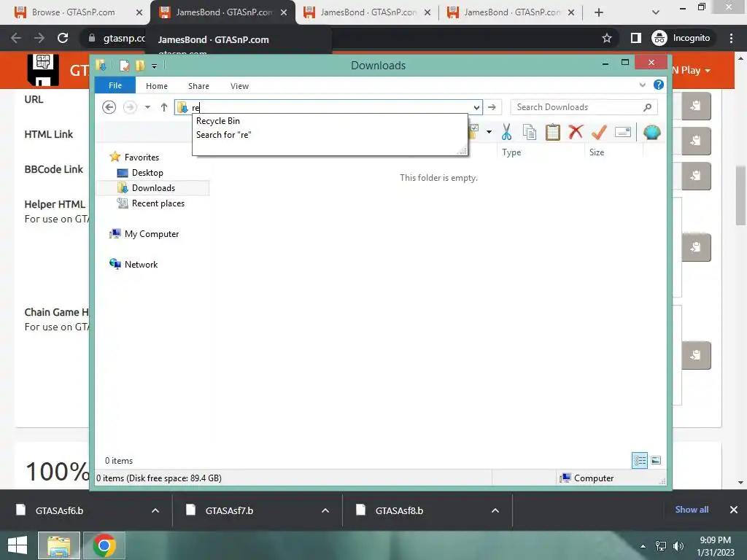
Task: Open the Share ribbon tab
Action: (198, 86)
